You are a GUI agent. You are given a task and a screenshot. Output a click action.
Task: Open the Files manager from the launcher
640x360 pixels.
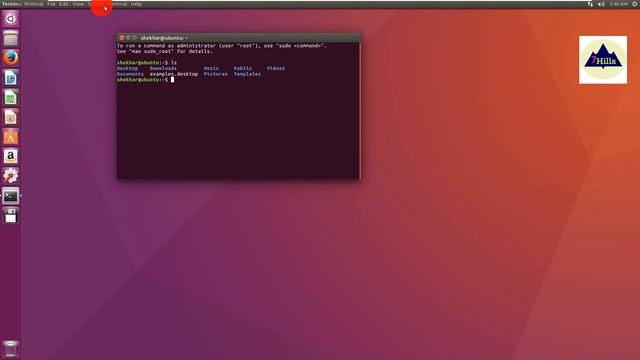click(x=11, y=38)
